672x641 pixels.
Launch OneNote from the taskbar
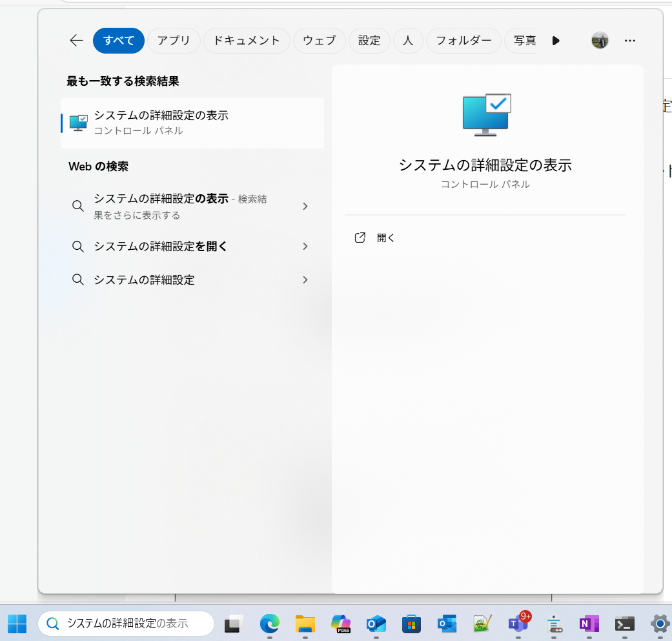click(x=589, y=624)
